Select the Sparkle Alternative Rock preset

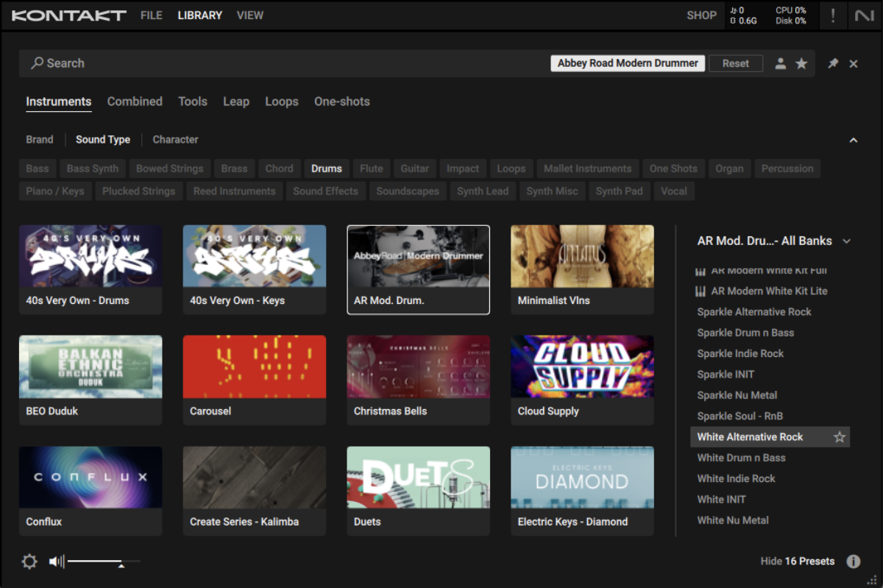click(770, 312)
